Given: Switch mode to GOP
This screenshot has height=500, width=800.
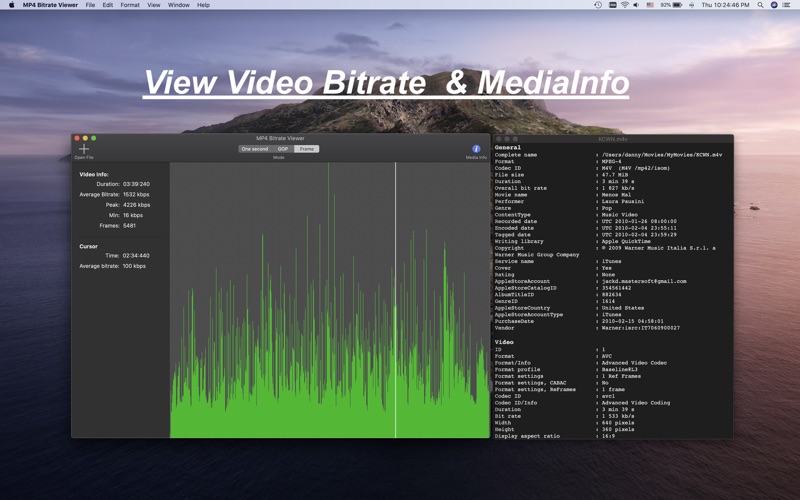Looking at the screenshot, I should (x=283, y=149).
